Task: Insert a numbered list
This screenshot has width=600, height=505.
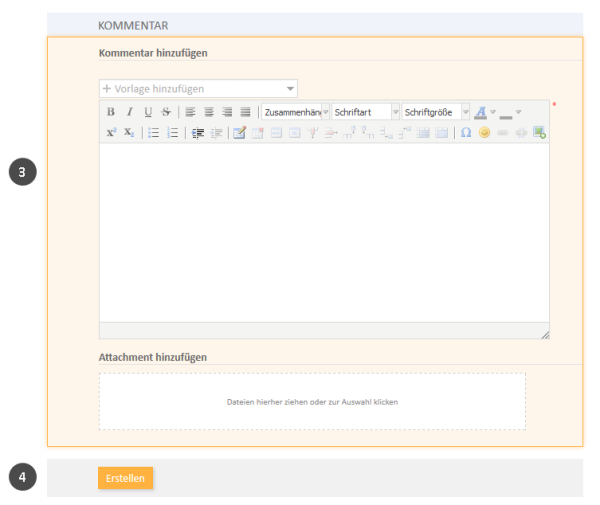Action: [x=172, y=132]
